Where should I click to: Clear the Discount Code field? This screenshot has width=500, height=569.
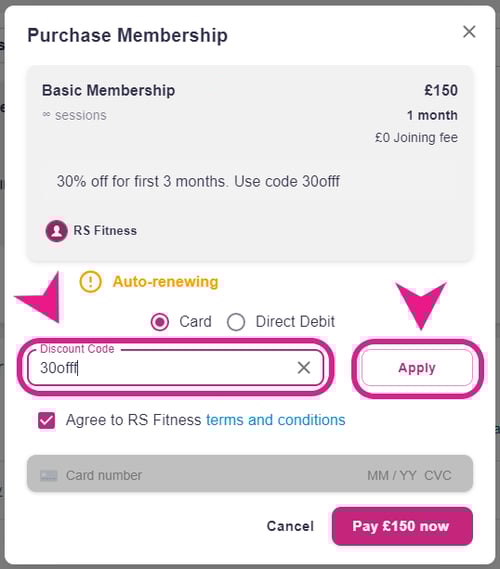pyautogui.click(x=304, y=368)
